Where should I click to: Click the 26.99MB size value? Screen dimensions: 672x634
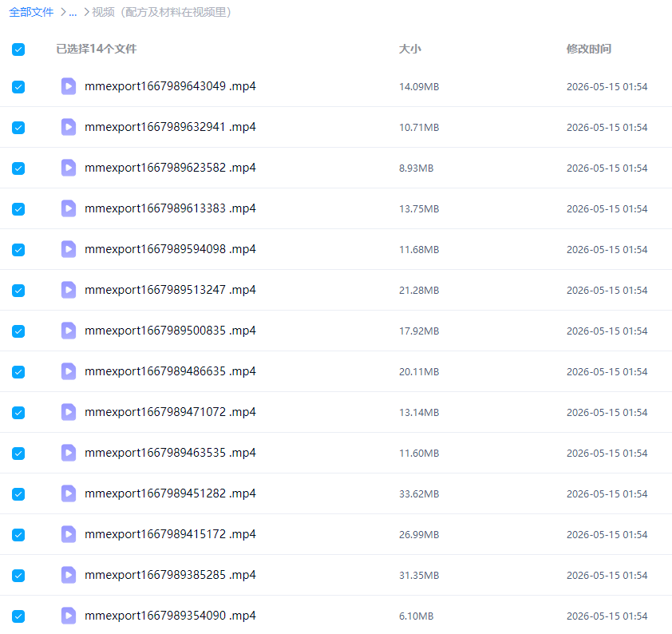pyautogui.click(x=419, y=534)
